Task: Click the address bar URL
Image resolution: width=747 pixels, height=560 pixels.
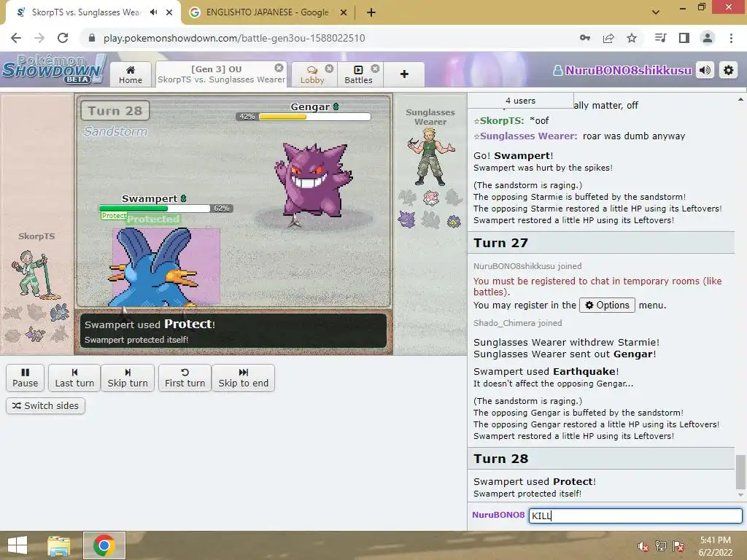Action: [234, 38]
